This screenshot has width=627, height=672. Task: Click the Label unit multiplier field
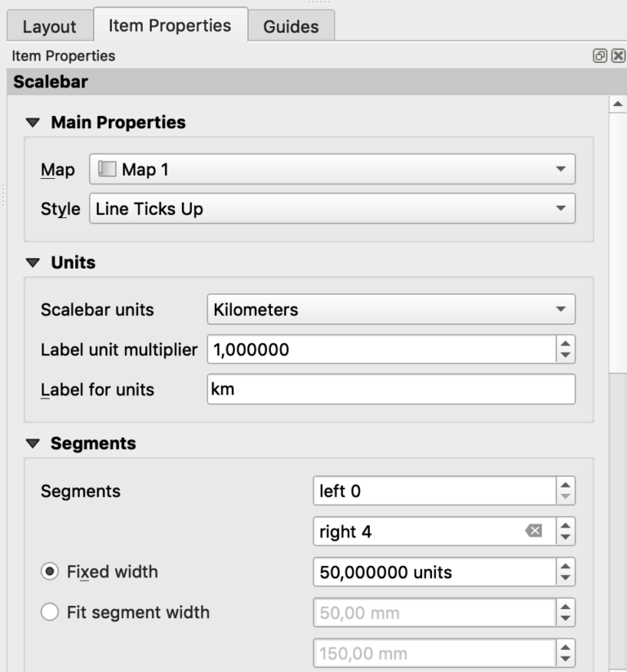click(381, 349)
